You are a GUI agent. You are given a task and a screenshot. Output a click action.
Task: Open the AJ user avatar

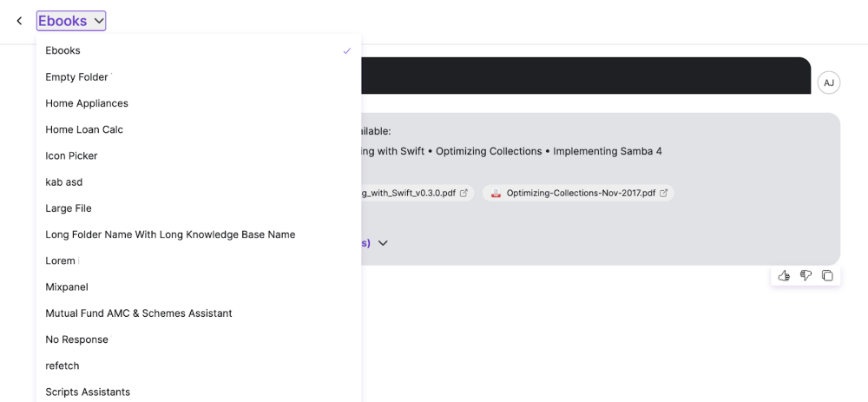(x=829, y=82)
